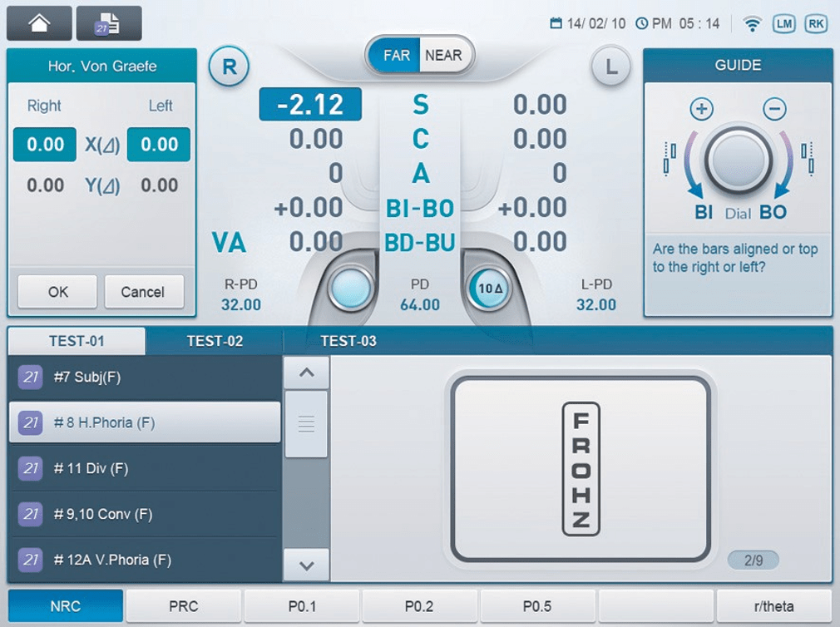Switch to NEAR mode
This screenshot has height=627, width=840.
pyautogui.click(x=443, y=56)
